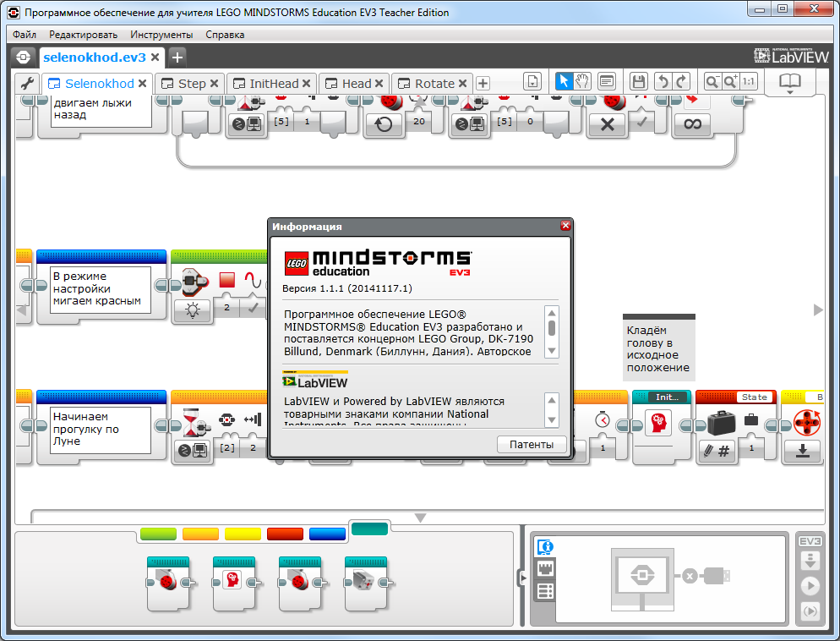Add a new program tab
The height and width of the screenshot is (641, 840).
coord(483,84)
